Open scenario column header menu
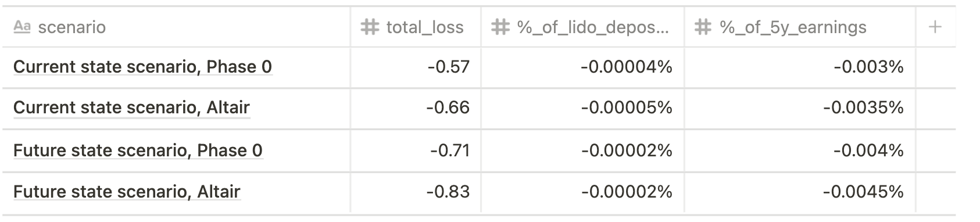Viewport: 980px width, 222px height. pyautogui.click(x=176, y=27)
